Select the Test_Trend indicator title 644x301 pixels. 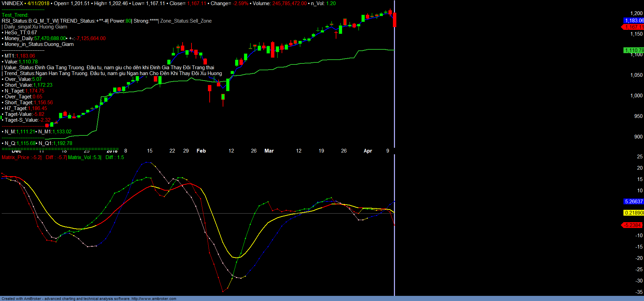15,15
